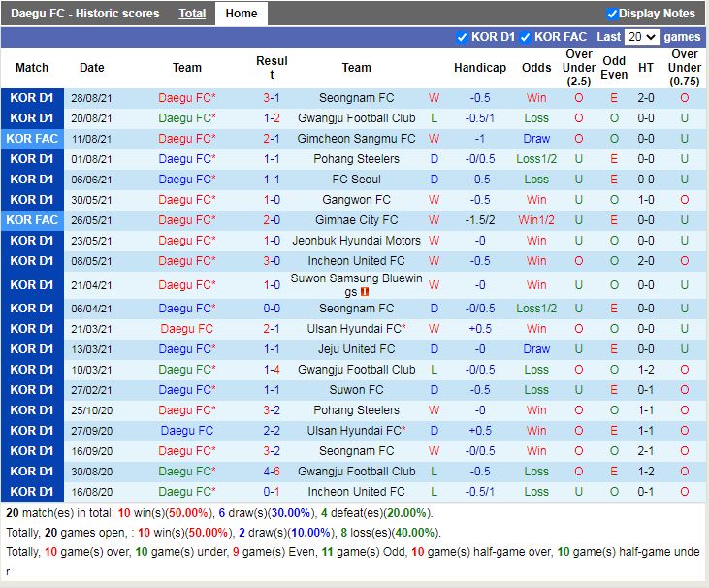This screenshot has height=588, width=709.
Task: Click the FC Seoul team name
Action: click(356, 180)
